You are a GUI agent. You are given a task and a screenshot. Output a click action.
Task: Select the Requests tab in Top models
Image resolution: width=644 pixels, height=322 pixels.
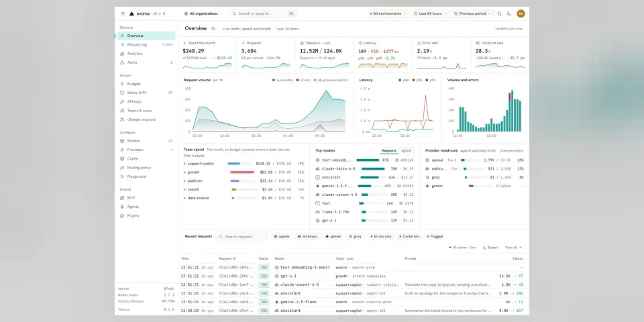click(389, 151)
